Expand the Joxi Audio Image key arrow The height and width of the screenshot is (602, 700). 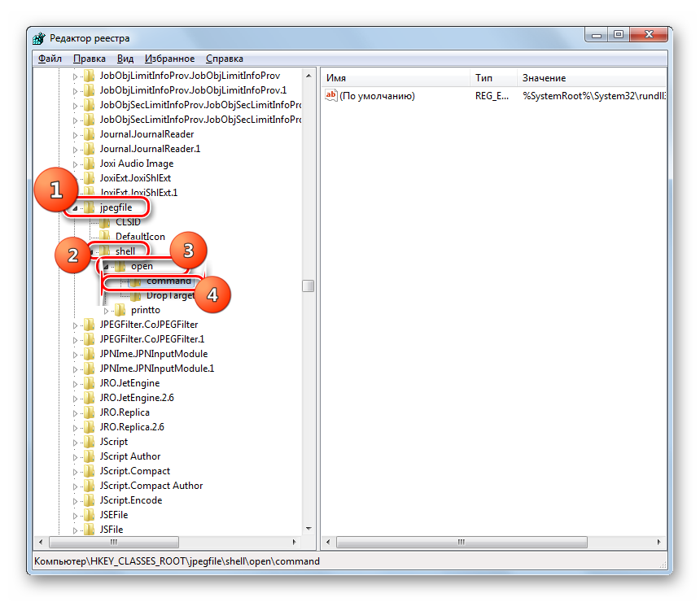(75, 164)
